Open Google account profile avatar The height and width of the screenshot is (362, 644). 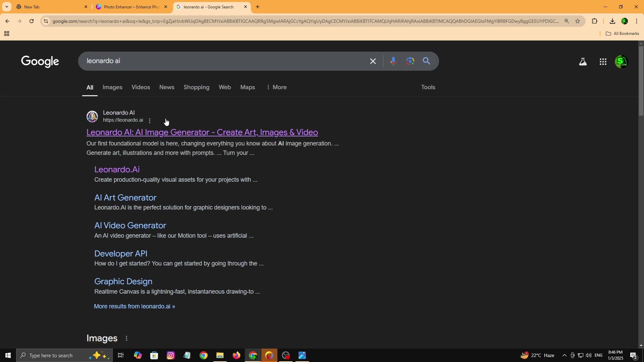(x=622, y=62)
